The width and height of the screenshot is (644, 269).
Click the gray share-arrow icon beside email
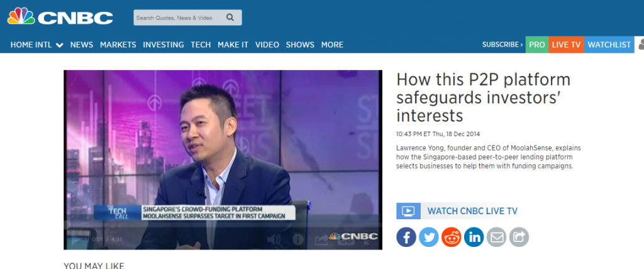coord(519,237)
